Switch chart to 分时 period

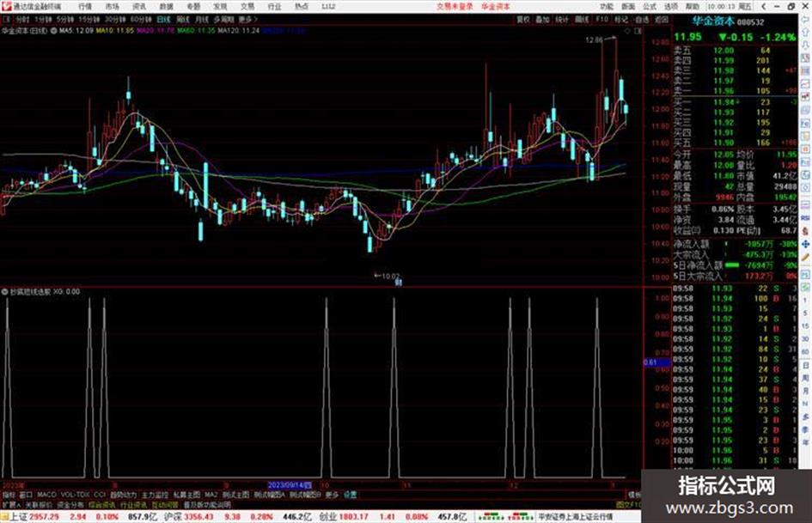click(x=22, y=19)
